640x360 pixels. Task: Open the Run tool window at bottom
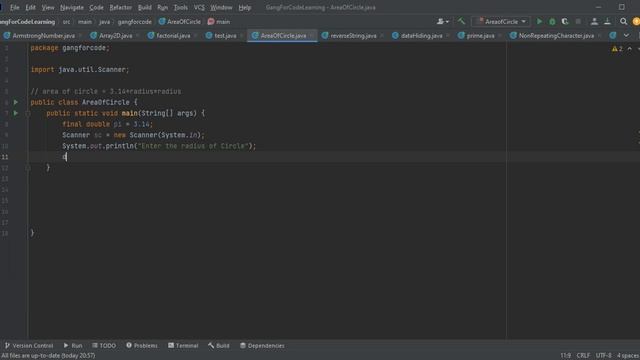[73, 346]
